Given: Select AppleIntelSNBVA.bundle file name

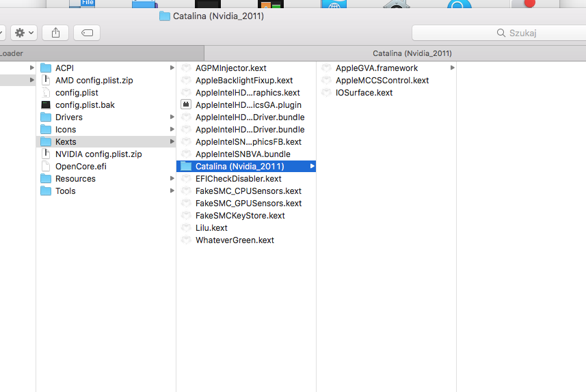Looking at the screenshot, I should (x=243, y=154).
